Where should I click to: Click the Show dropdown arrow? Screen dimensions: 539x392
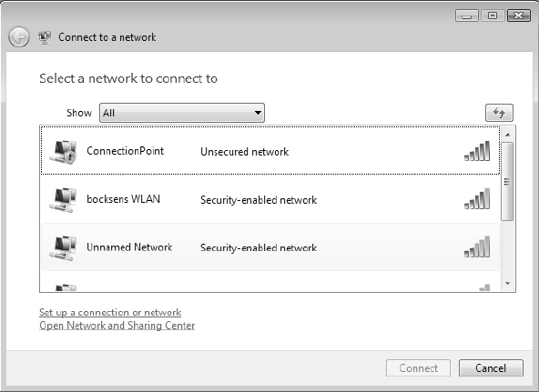pyautogui.click(x=258, y=113)
